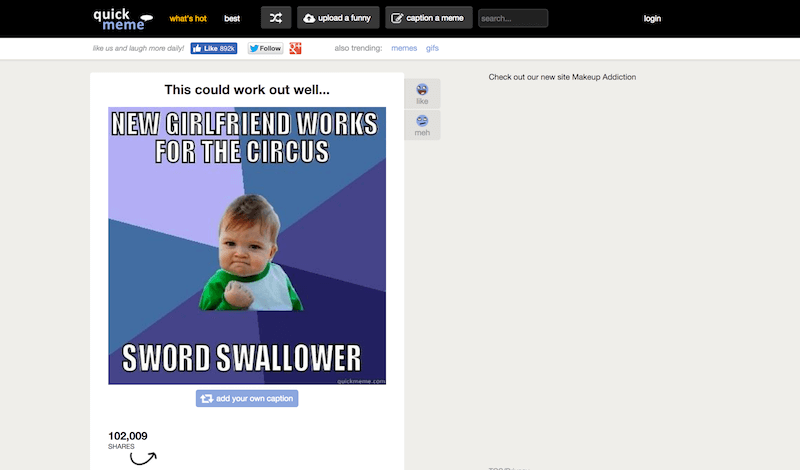Like quickmeme on Facebook
800x470 pixels.
click(214, 48)
